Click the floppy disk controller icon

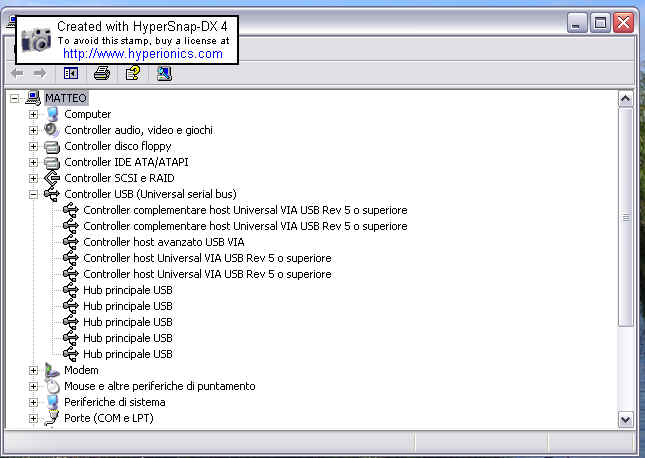click(x=52, y=146)
